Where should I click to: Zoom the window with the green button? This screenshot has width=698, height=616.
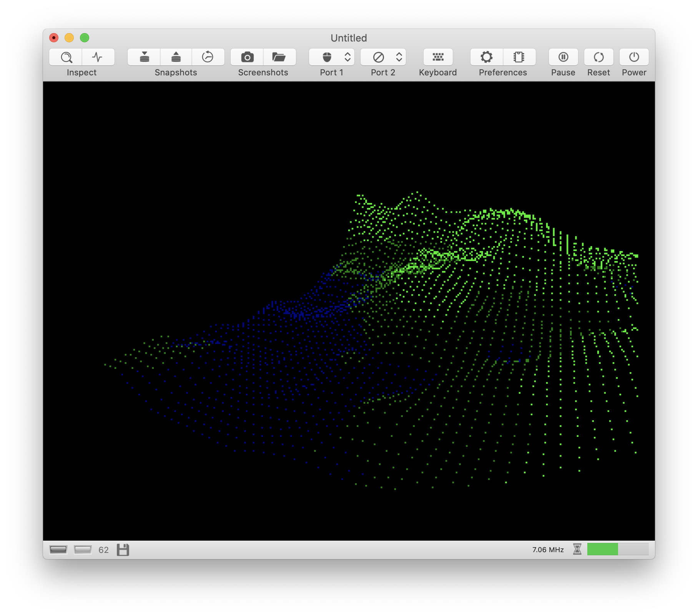(x=85, y=38)
